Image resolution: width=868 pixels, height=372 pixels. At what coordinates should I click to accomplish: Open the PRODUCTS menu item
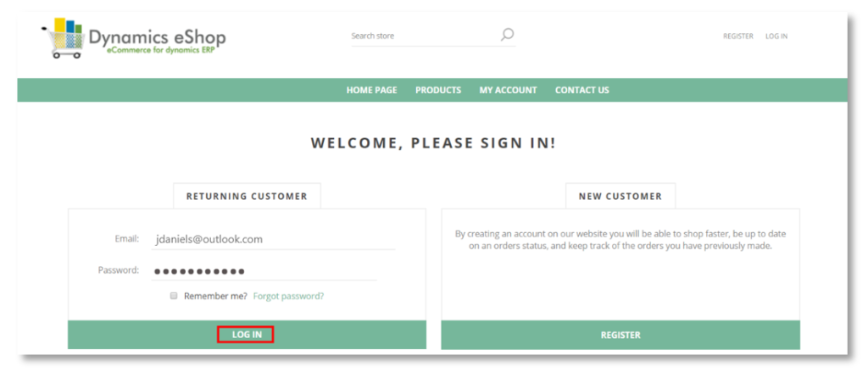438,90
